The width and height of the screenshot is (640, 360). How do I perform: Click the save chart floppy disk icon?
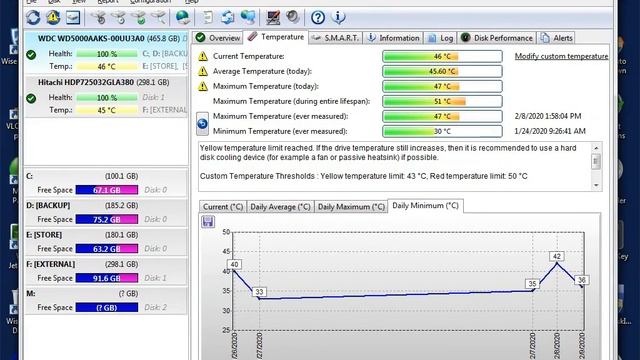(x=208, y=222)
